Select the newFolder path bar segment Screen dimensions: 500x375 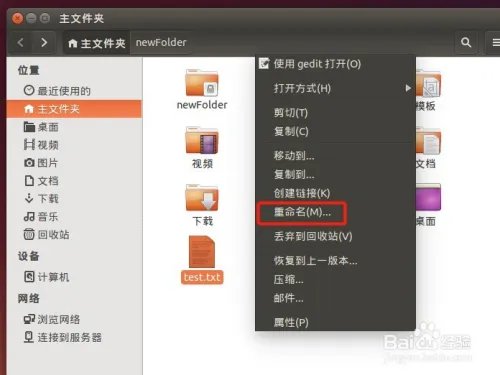[x=161, y=43]
